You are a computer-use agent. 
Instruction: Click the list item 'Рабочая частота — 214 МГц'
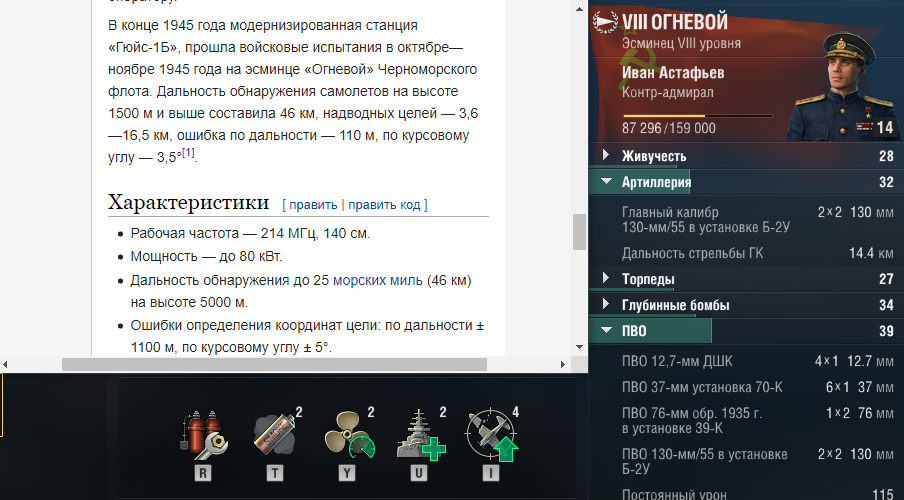[x=250, y=234]
